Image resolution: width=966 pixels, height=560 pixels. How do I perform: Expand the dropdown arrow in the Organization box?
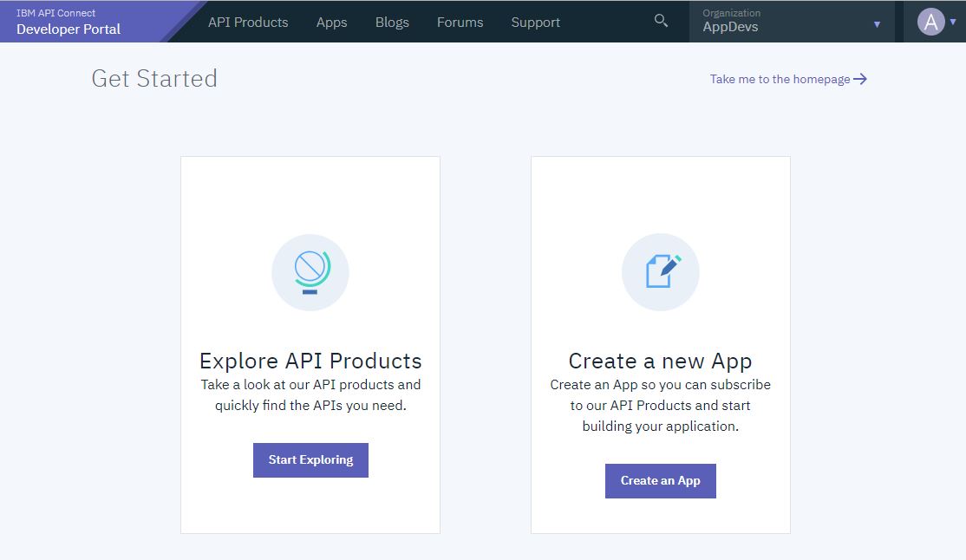[x=877, y=24]
